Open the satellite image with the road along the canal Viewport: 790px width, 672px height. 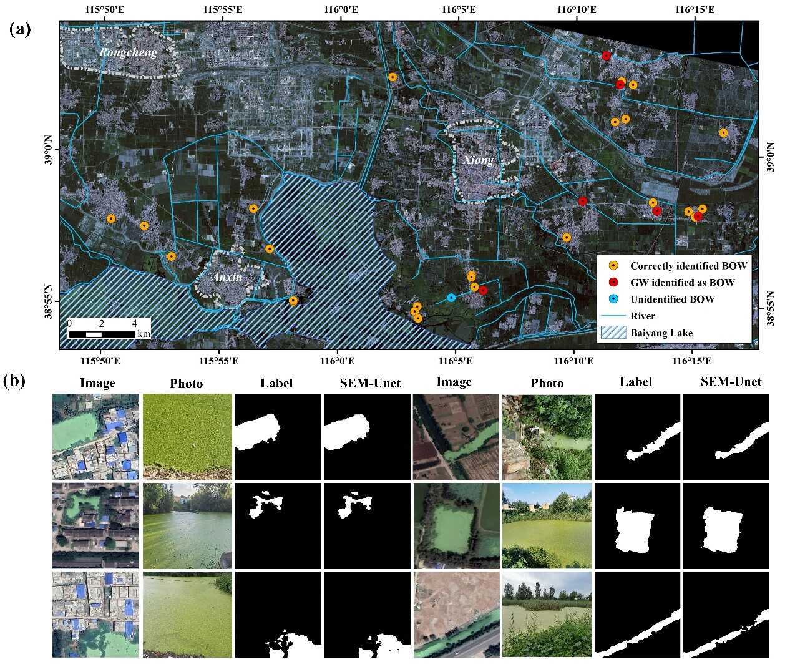(x=456, y=614)
